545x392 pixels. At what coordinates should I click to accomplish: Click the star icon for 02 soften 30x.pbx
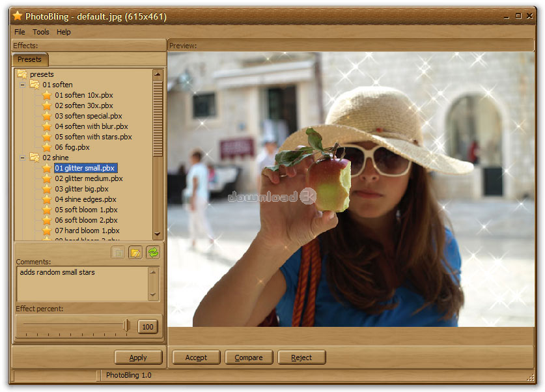[47, 105]
